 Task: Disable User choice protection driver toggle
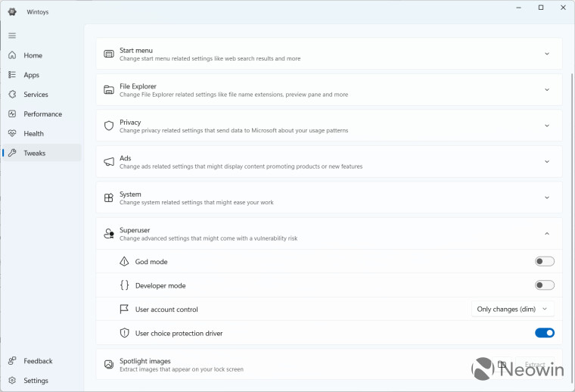pos(545,333)
